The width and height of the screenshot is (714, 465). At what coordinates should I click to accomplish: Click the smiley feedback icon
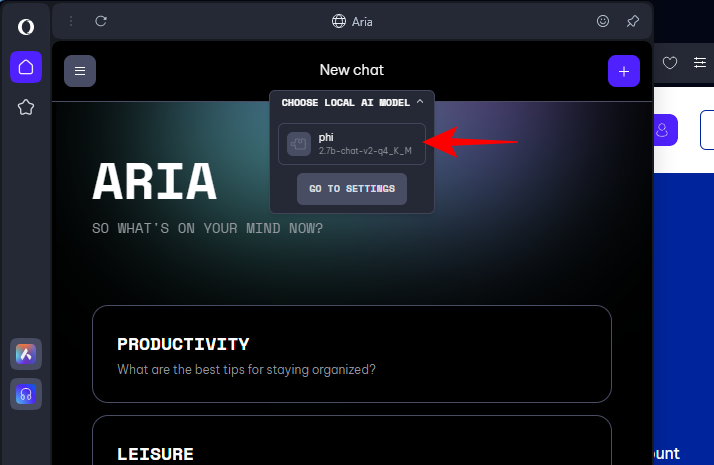[x=603, y=21]
